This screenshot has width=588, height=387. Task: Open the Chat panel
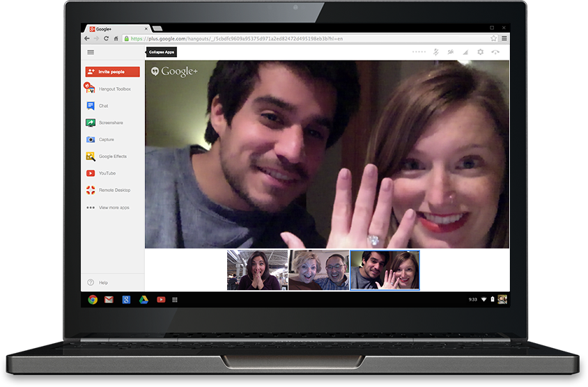point(102,106)
